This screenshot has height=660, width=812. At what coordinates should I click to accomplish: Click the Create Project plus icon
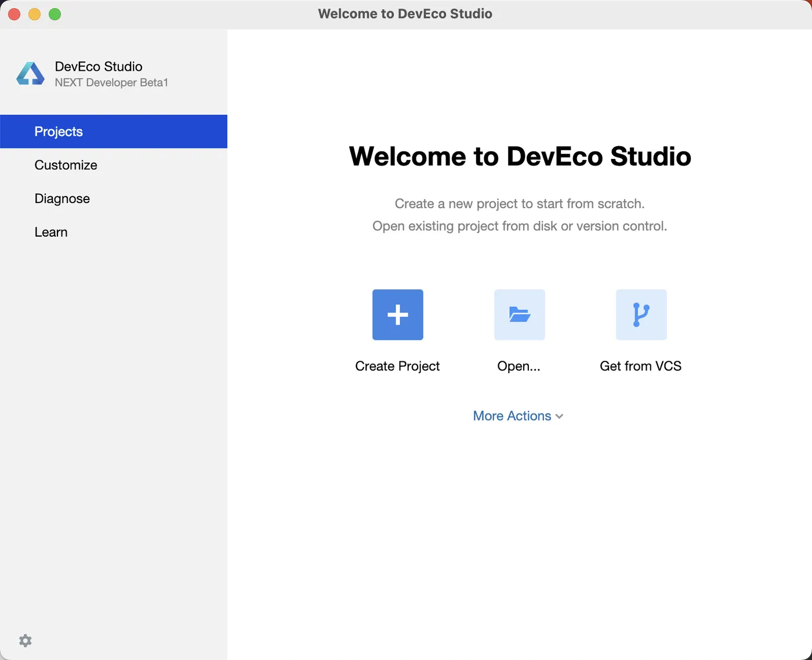tap(398, 315)
